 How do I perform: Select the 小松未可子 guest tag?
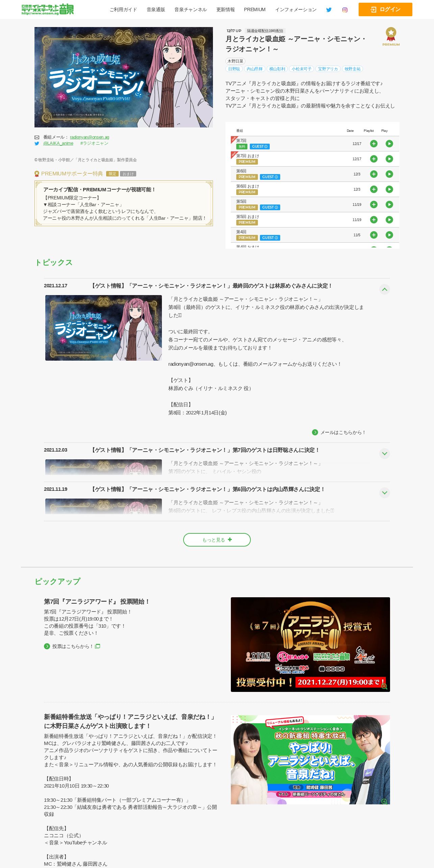tap(302, 69)
